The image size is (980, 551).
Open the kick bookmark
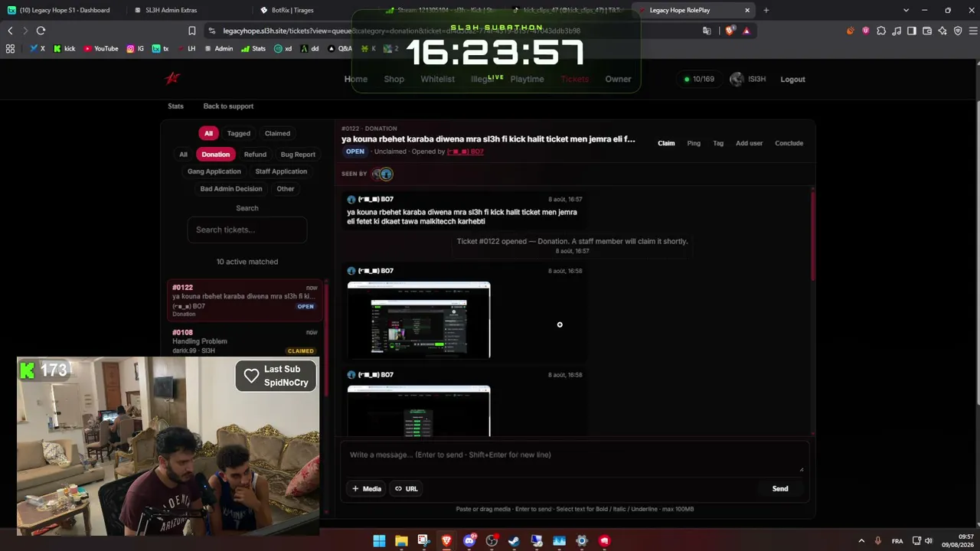point(64,48)
